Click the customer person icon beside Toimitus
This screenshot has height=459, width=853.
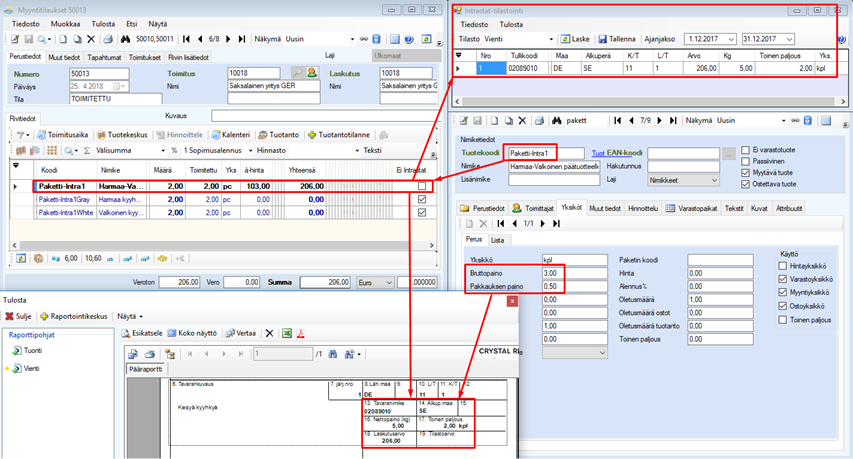(312, 72)
